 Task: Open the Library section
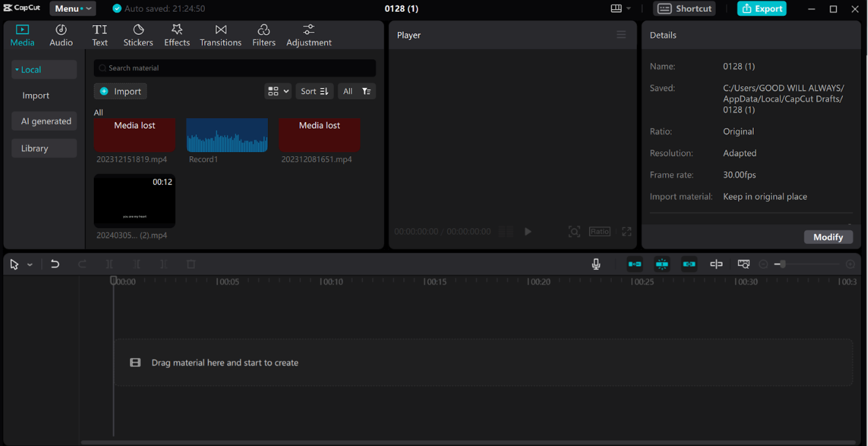tap(44, 148)
